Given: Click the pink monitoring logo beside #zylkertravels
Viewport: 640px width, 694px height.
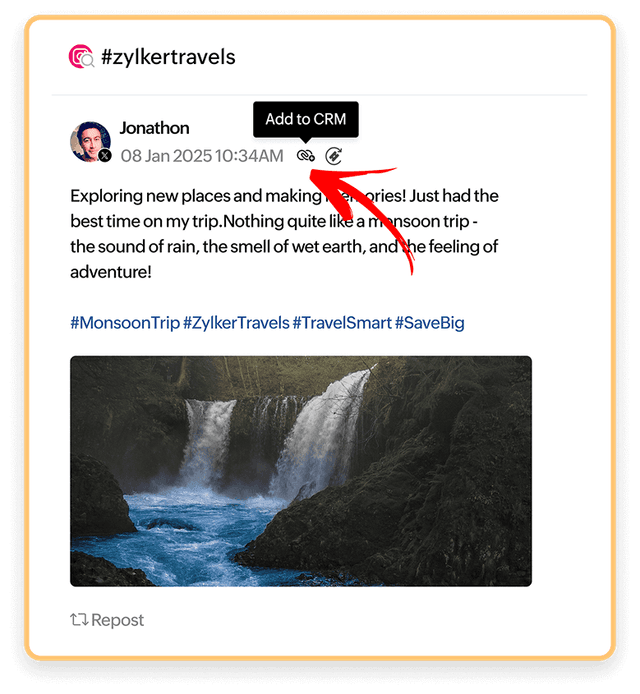Looking at the screenshot, I should point(81,57).
